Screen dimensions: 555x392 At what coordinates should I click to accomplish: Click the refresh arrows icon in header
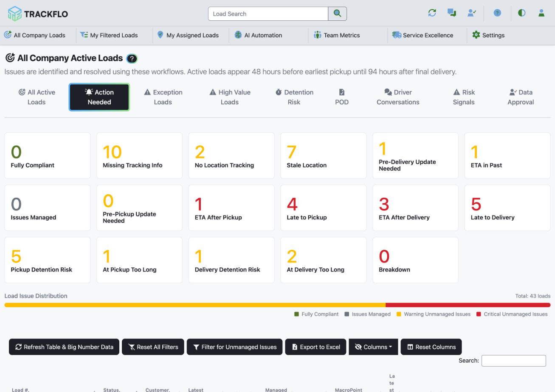pyautogui.click(x=432, y=13)
